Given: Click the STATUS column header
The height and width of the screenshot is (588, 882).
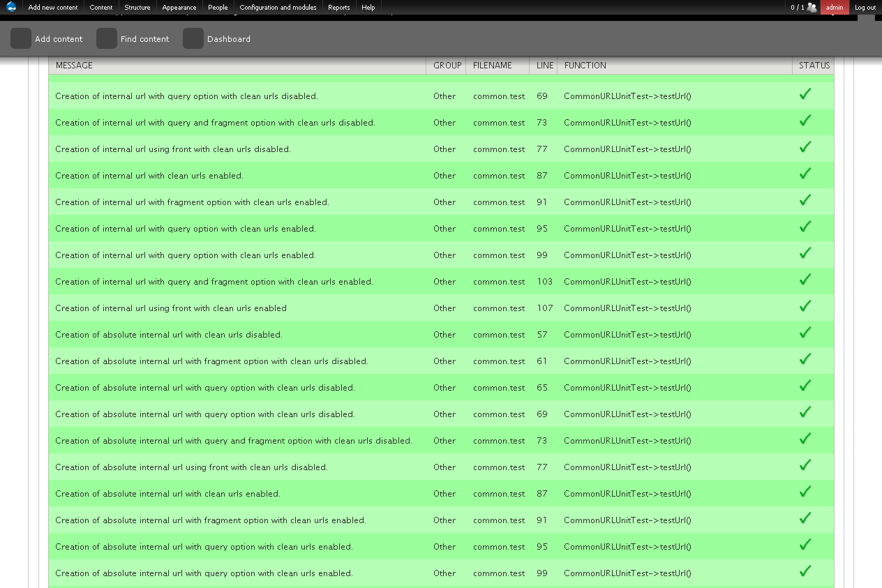Looking at the screenshot, I should 814,66.
